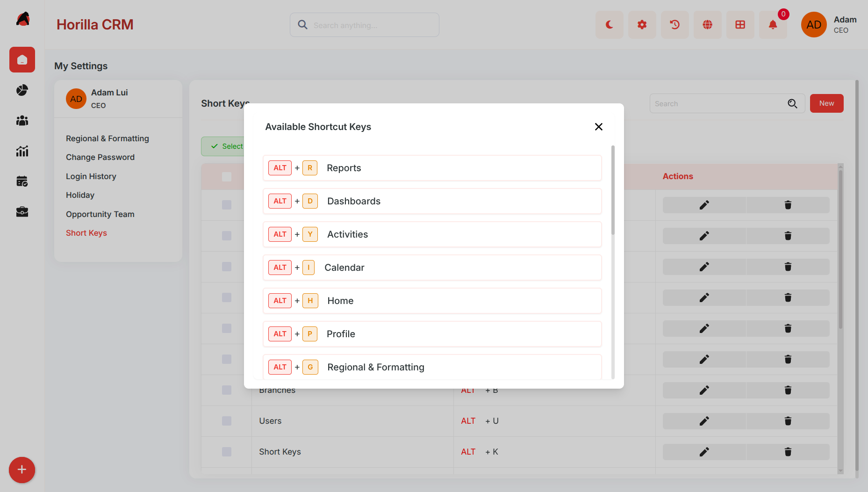Tick the checkbox for Short Keys row
Viewport: 868px width, 492px height.
(227, 452)
